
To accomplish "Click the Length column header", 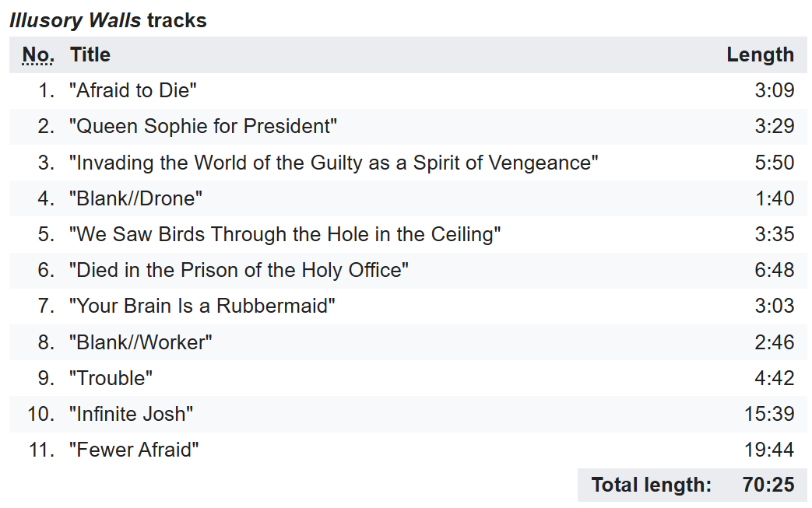I will point(760,54).
